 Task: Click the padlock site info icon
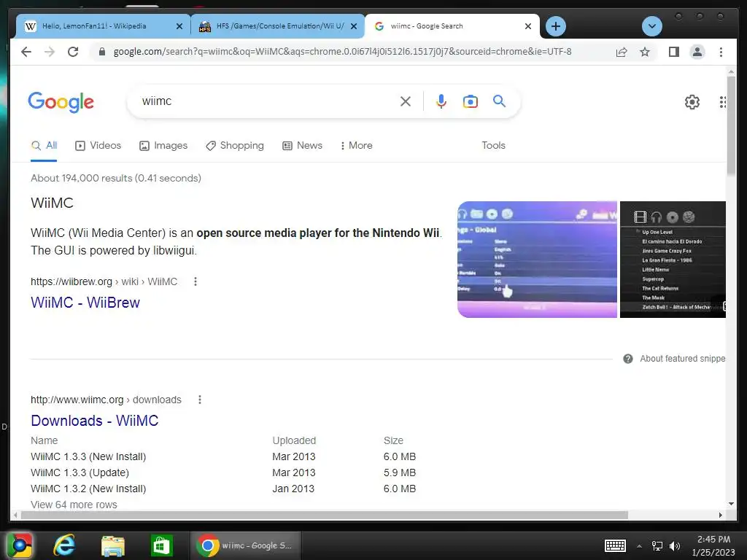click(101, 52)
